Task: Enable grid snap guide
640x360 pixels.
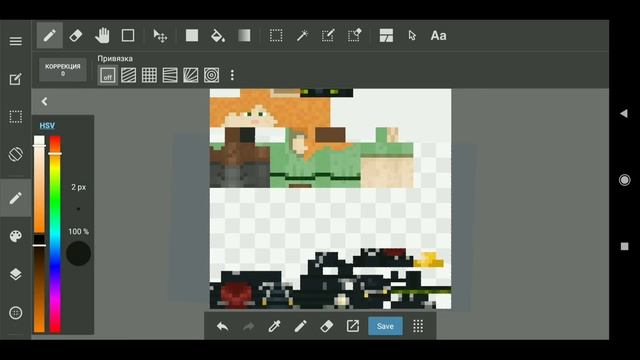Action: tap(149, 76)
